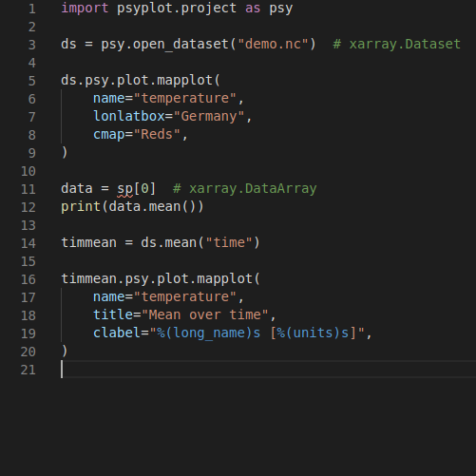The width and height of the screenshot is (476, 476).
Task: Click line number 11 in gutter
Action: tap(29, 189)
